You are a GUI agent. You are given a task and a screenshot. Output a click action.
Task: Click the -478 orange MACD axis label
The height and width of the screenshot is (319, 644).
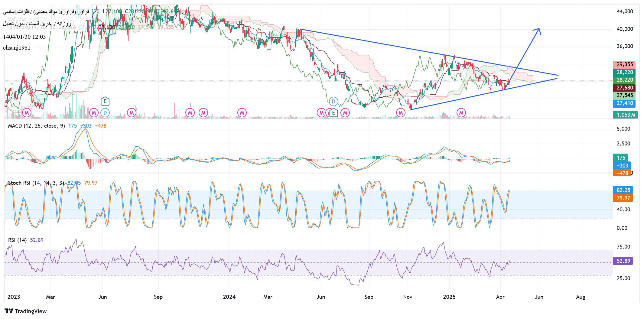[x=622, y=173]
